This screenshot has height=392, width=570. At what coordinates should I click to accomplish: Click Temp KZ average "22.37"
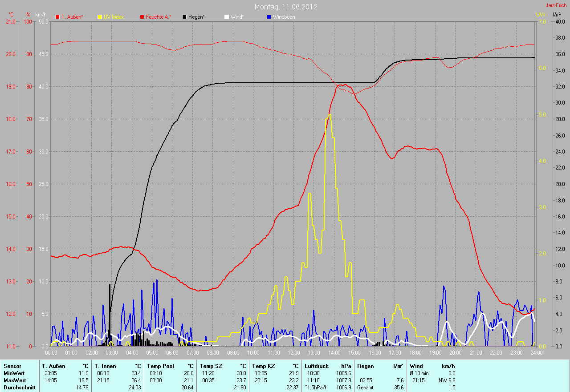click(292, 388)
